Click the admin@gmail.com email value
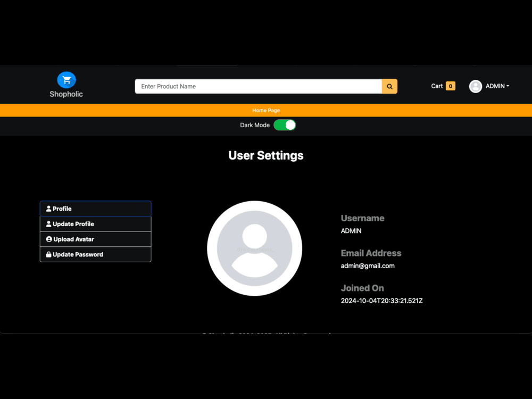Screen dimensions: 532x399 (x=368, y=266)
